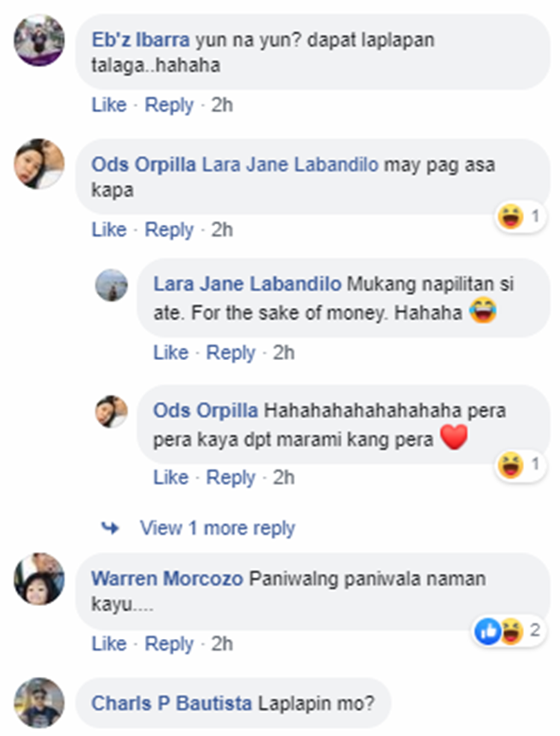The width and height of the screenshot is (560, 736).
Task: View haha reaction on 'may pag asa kapa' comment
Action: pyautogui.click(x=520, y=217)
